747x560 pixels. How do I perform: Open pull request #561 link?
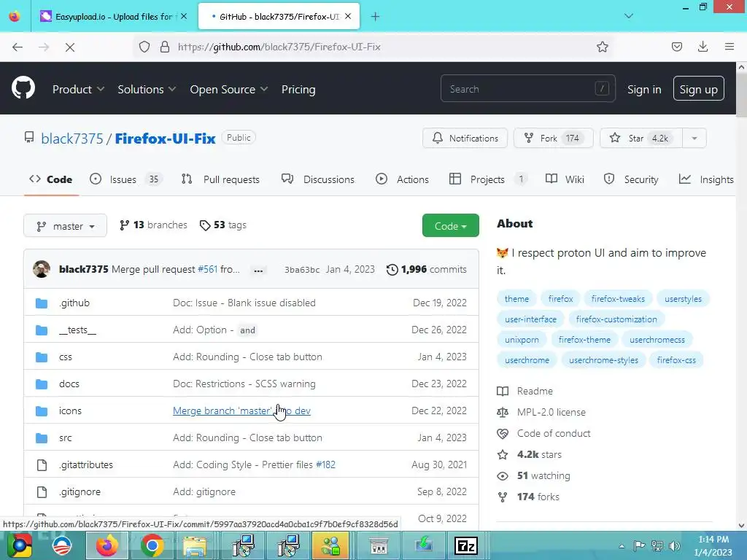207,270
